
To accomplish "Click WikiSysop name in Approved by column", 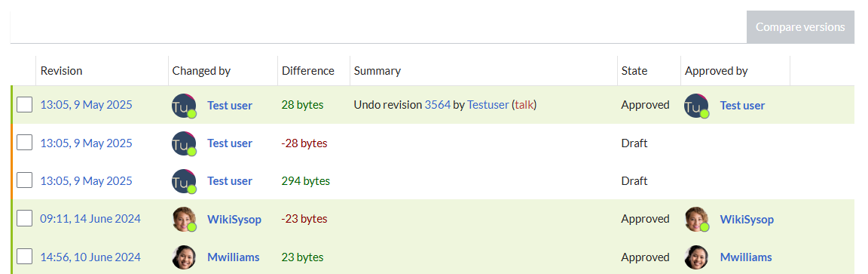I will point(747,220).
